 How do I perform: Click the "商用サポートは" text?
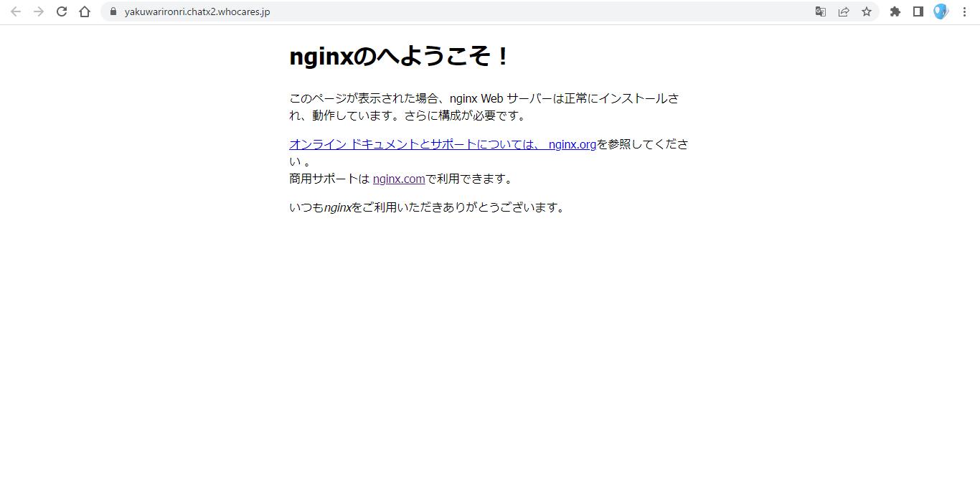pos(329,179)
